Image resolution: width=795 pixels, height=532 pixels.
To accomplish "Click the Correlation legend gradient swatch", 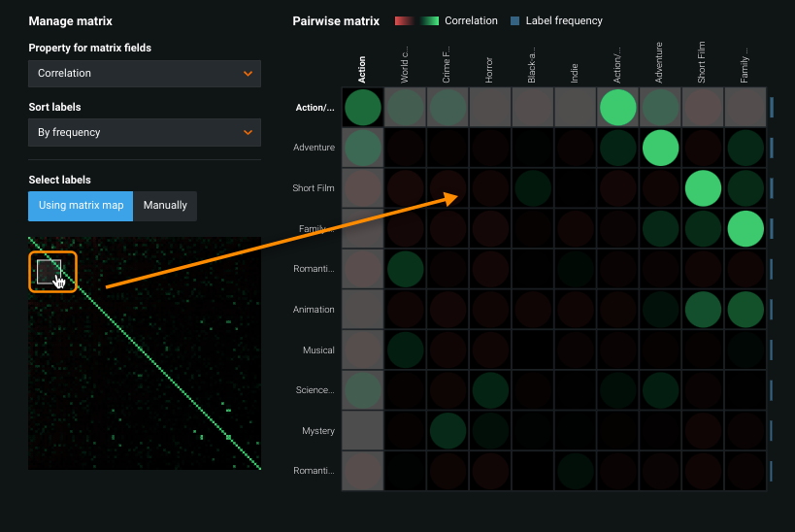I will pyautogui.click(x=416, y=20).
